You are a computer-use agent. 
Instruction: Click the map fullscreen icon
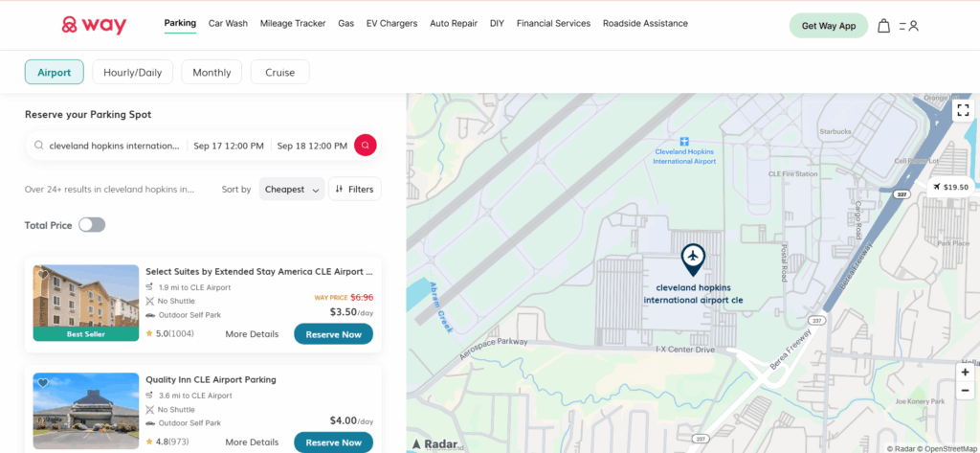pos(963,111)
